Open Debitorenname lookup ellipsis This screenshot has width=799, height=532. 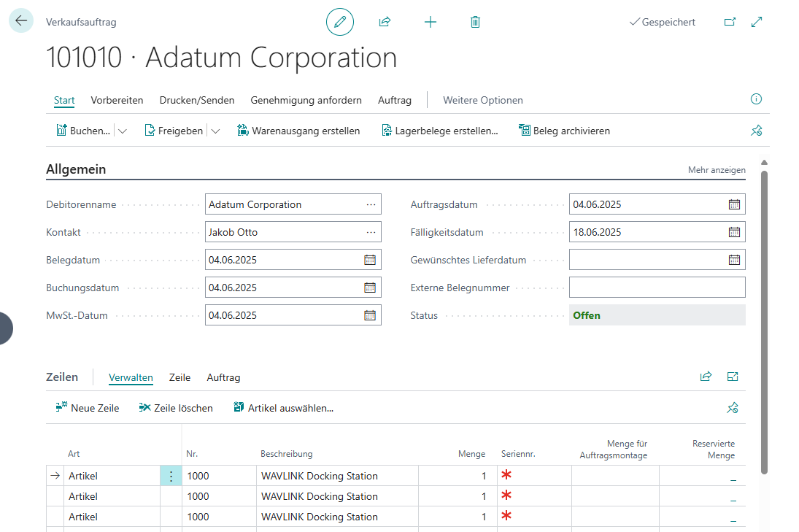pyautogui.click(x=371, y=204)
